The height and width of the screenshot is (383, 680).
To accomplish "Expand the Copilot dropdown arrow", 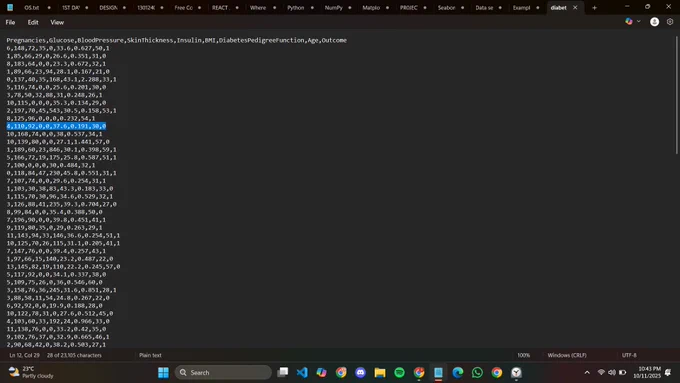I will tap(638, 21).
